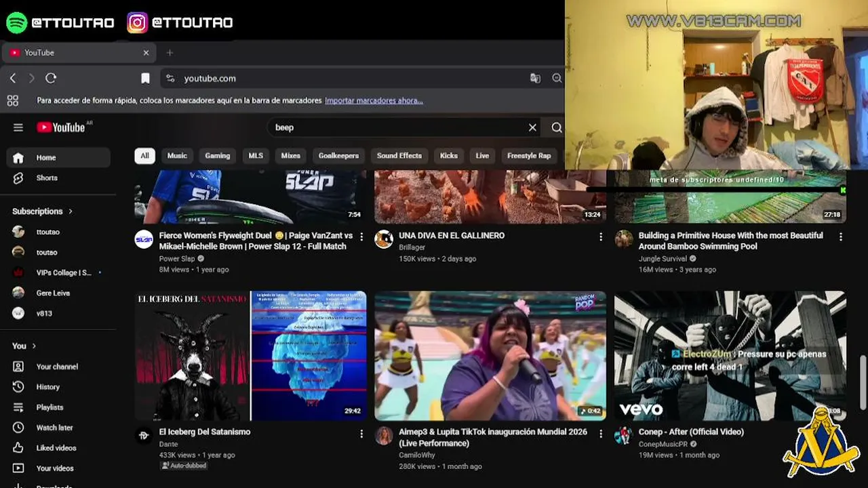The width and height of the screenshot is (868, 488).
Task: Open the v813 subscription channel
Action: [58, 313]
